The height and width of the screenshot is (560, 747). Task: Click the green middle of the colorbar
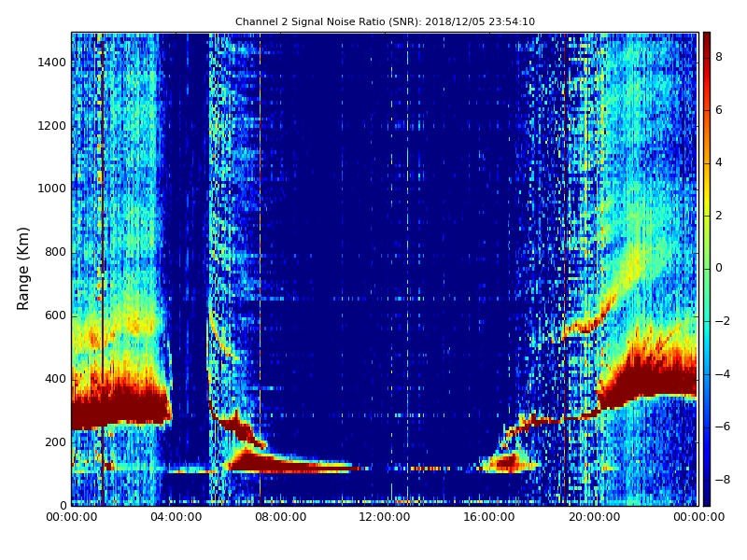707,269
